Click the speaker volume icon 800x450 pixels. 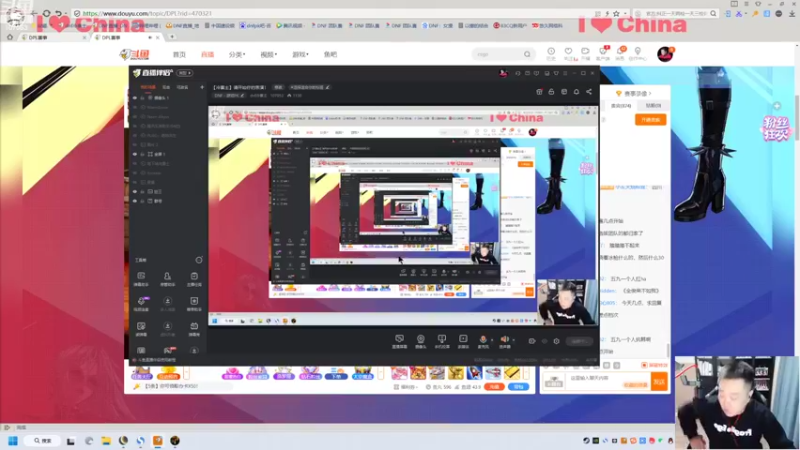[504, 340]
